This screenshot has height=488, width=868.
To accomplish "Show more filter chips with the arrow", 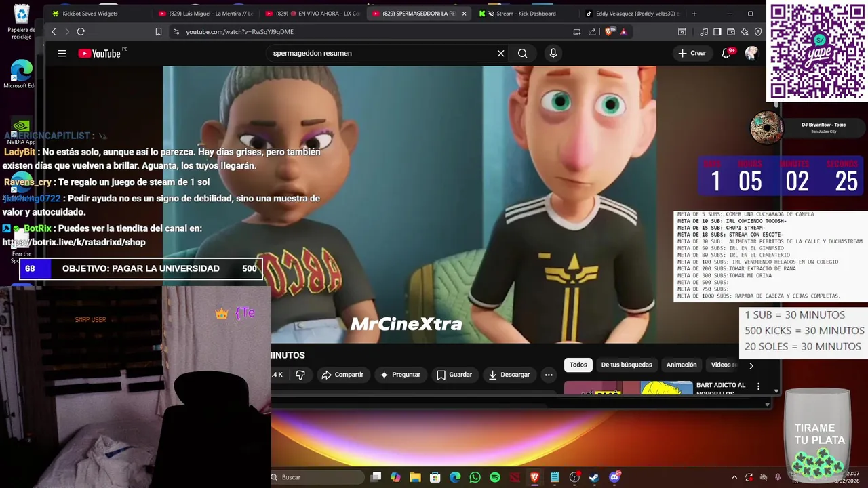I will tap(751, 365).
